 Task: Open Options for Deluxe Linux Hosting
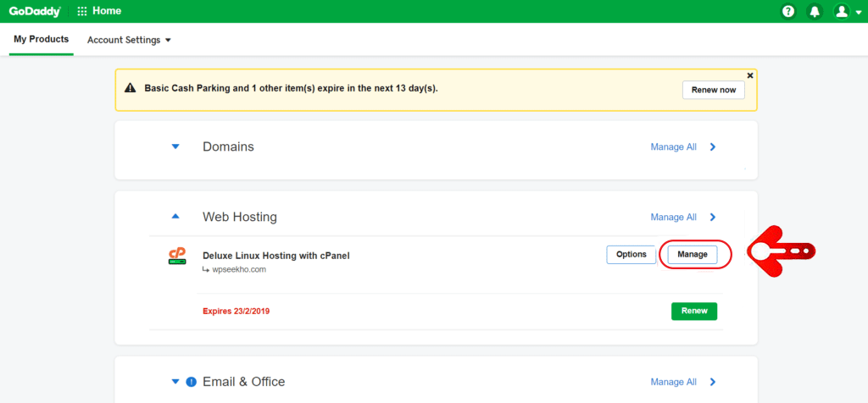[x=631, y=255]
